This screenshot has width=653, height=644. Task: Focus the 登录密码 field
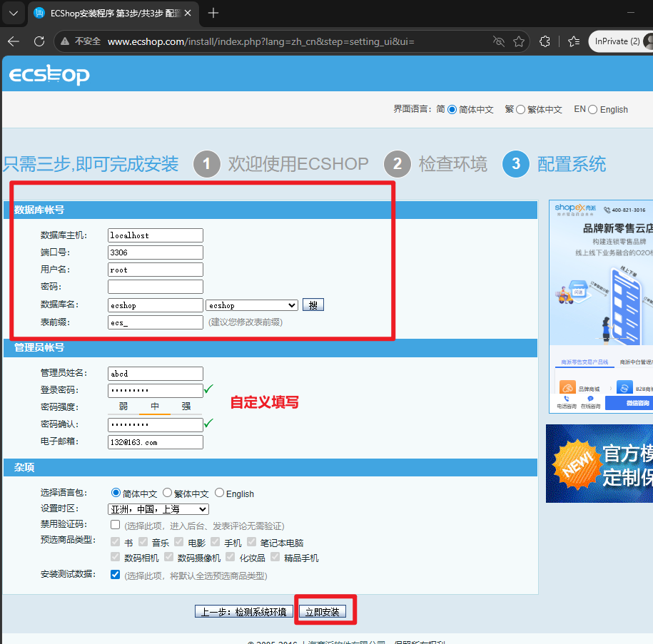coord(156,391)
